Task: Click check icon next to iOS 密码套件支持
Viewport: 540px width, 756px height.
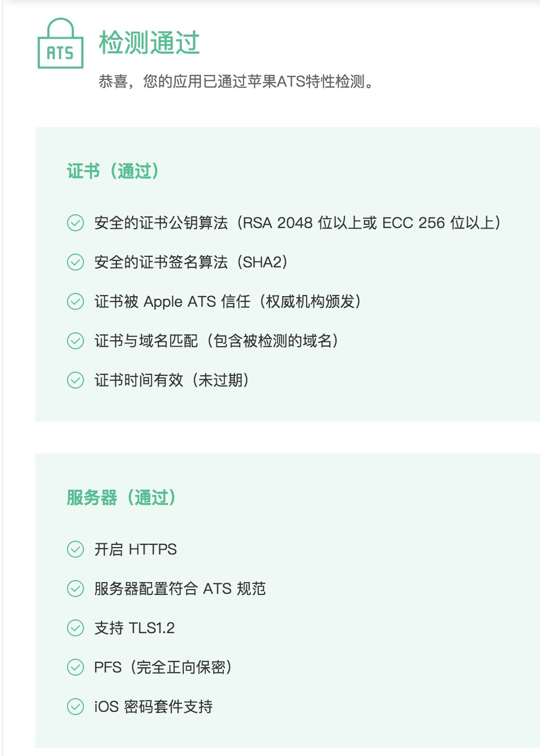Action: click(x=75, y=707)
